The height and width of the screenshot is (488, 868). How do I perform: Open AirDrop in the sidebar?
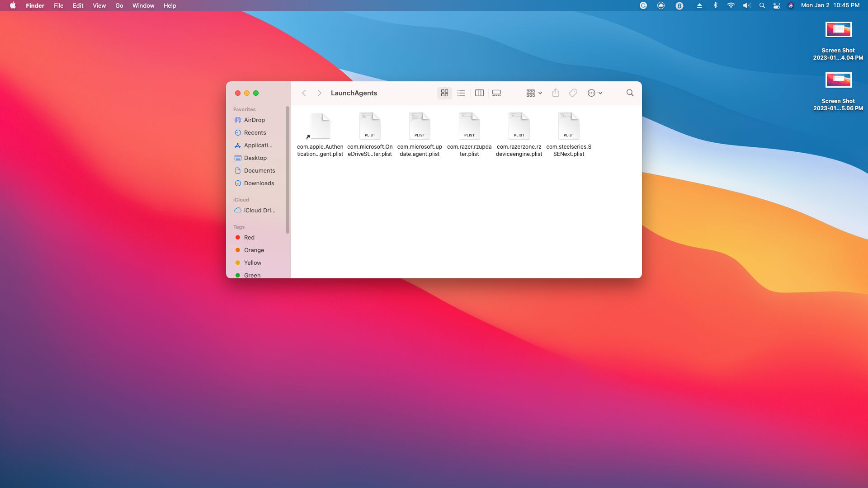click(254, 120)
